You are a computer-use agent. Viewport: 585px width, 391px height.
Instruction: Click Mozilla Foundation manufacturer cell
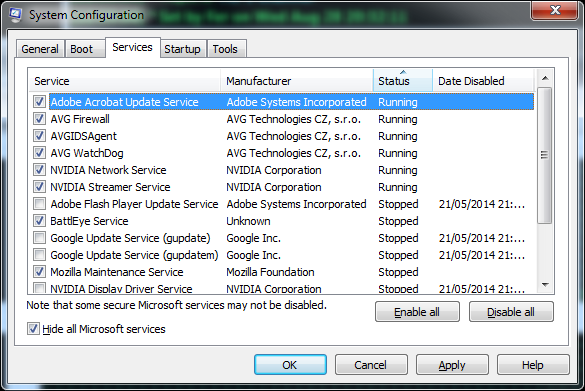pos(270,272)
